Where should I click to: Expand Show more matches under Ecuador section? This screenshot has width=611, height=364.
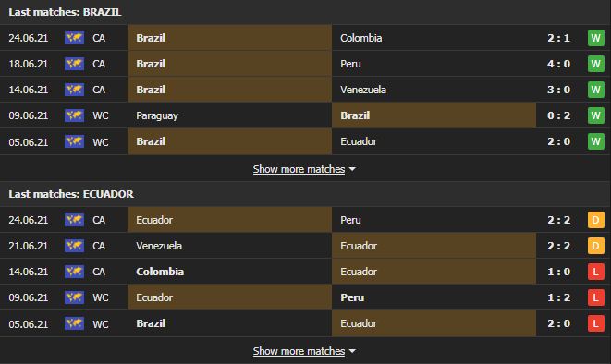click(299, 351)
